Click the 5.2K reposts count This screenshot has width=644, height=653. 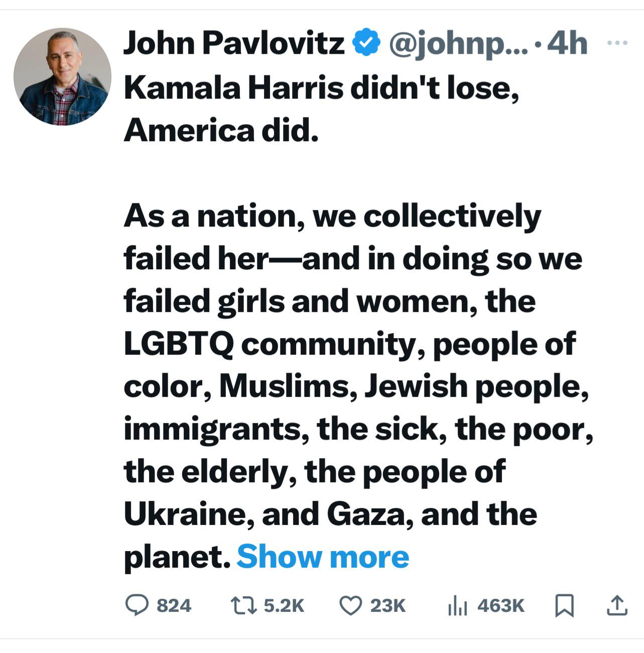284,606
